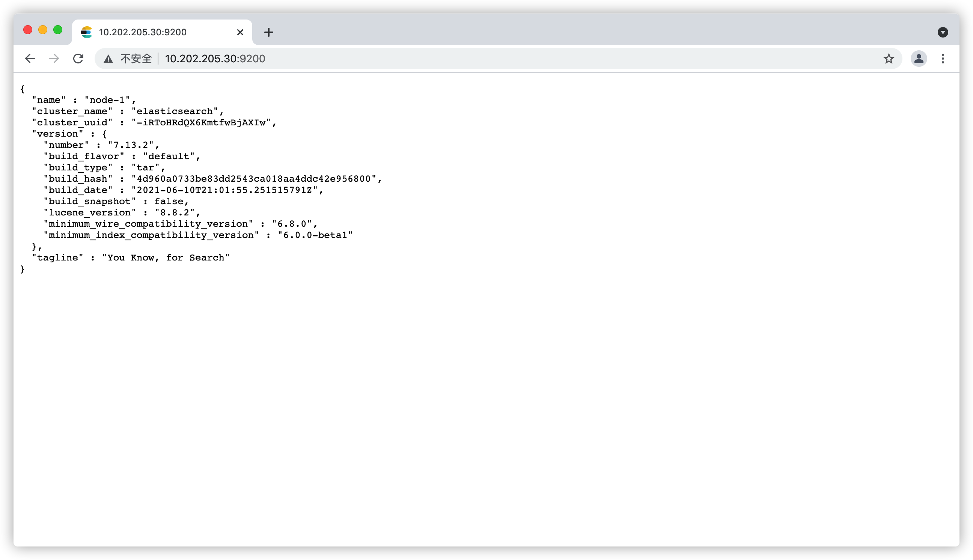Screen dimensions: 973x560
Task: Click the back navigation arrow
Action: pos(30,59)
